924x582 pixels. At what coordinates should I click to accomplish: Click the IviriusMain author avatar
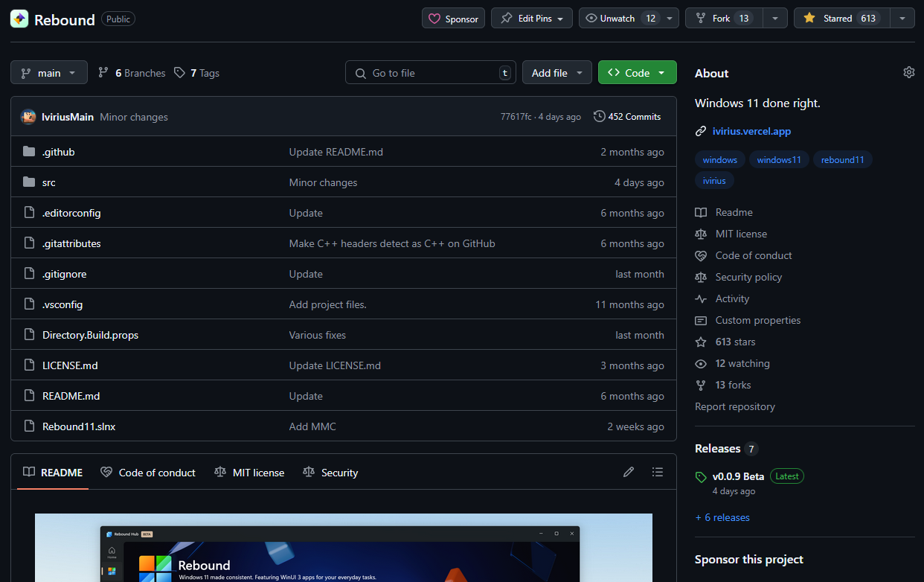coord(28,117)
